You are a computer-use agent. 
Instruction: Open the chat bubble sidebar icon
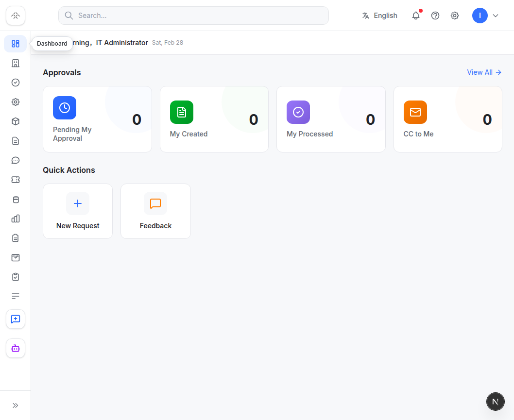[x=16, y=160]
